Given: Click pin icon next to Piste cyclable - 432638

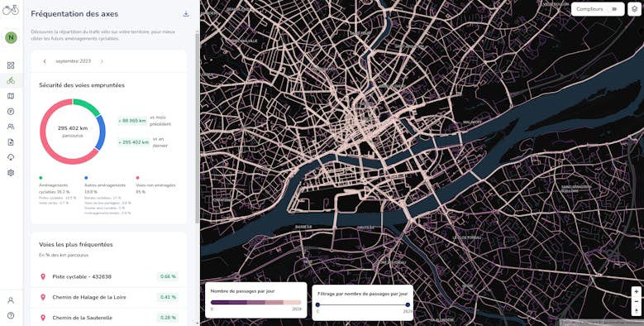Looking at the screenshot, I should [x=43, y=276].
